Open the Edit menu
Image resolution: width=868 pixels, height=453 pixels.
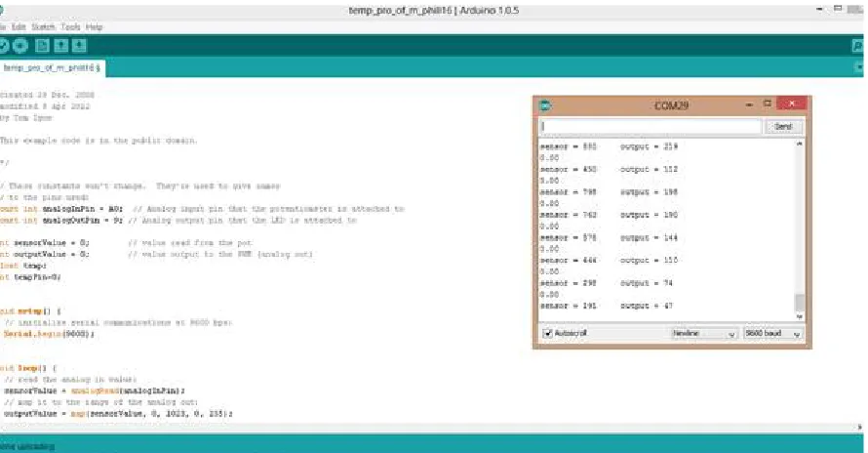(19, 26)
